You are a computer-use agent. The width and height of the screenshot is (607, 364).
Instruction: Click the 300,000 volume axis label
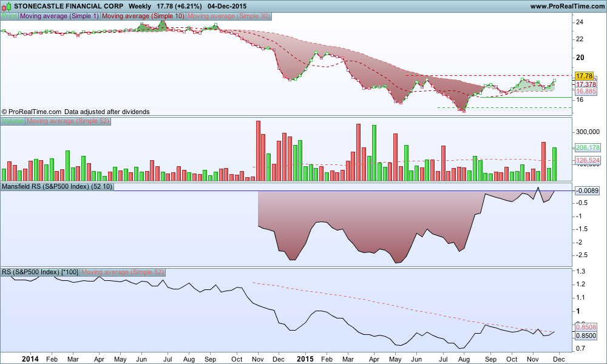point(588,132)
